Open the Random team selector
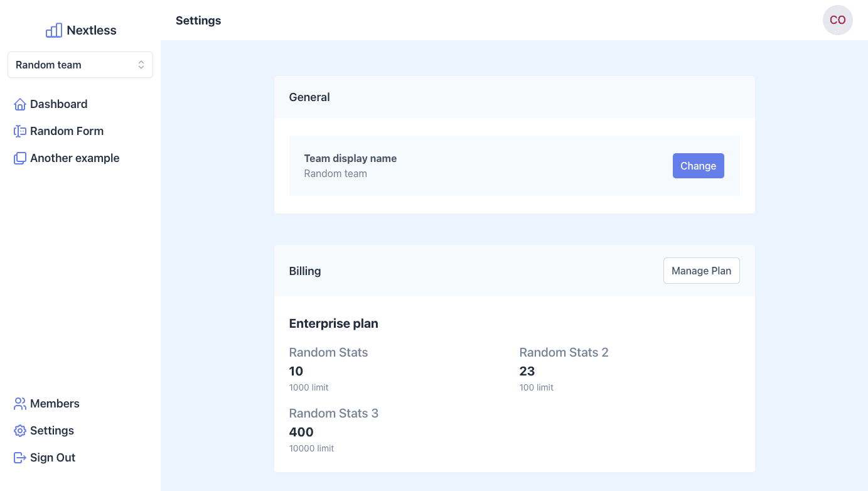868x491 pixels. pos(80,65)
